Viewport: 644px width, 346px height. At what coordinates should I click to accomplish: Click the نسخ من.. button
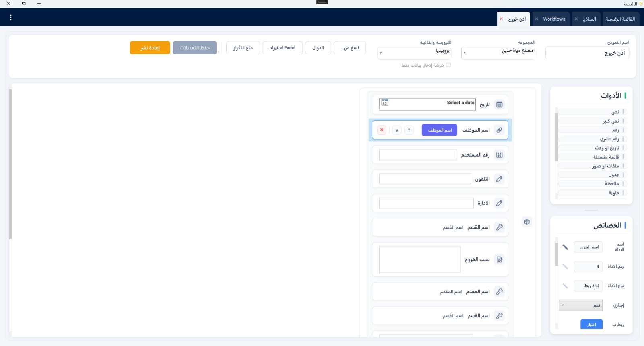pos(350,48)
